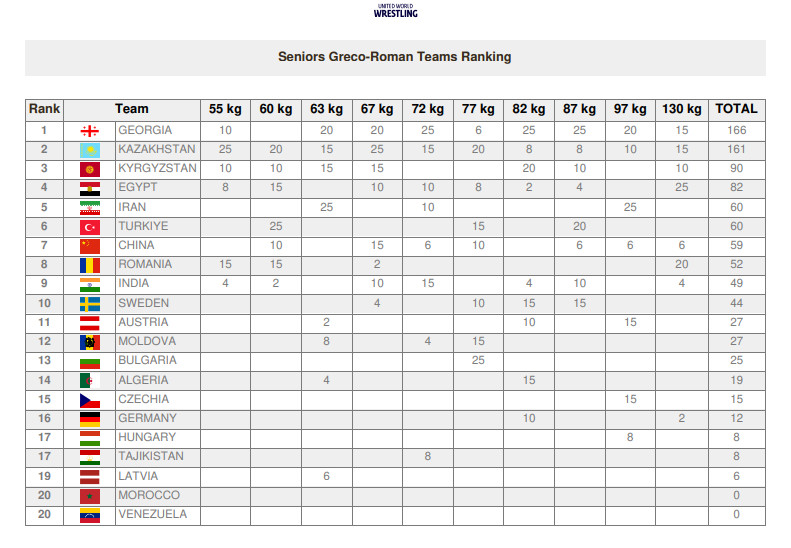Click the BULGARIA team name
This screenshot has height=548, width=791.
(x=146, y=361)
